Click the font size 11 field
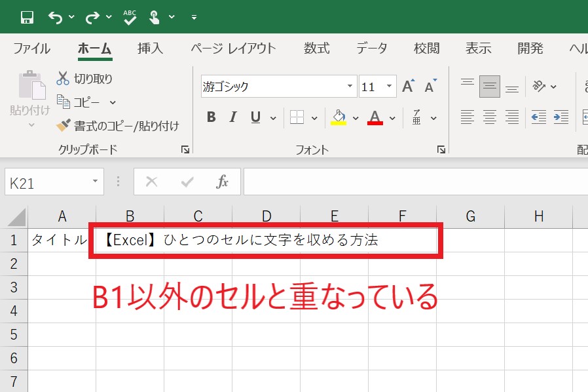This screenshot has width=588, height=392. click(x=371, y=87)
